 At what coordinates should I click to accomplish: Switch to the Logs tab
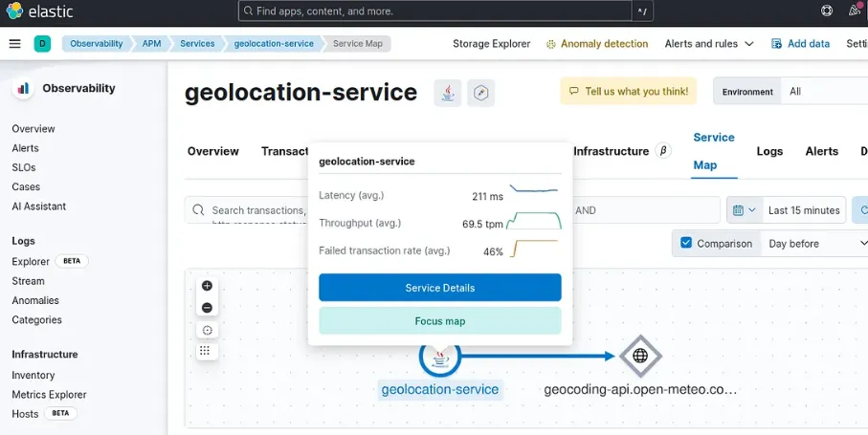(x=769, y=151)
